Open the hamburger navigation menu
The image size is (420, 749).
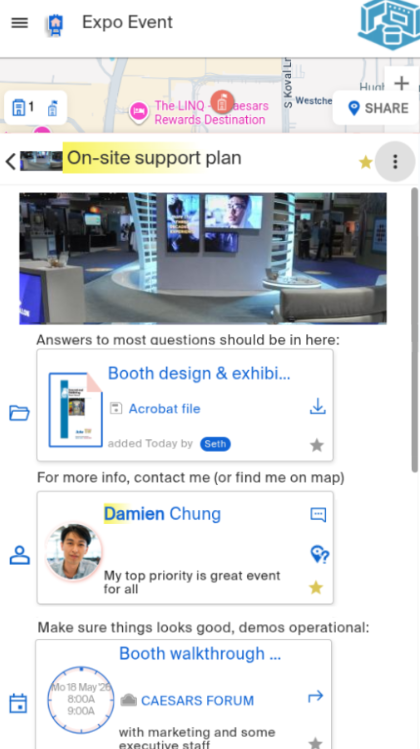[x=20, y=22]
